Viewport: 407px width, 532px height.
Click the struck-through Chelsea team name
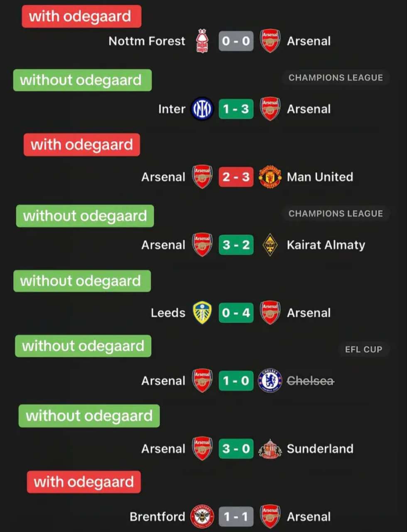[310, 381]
